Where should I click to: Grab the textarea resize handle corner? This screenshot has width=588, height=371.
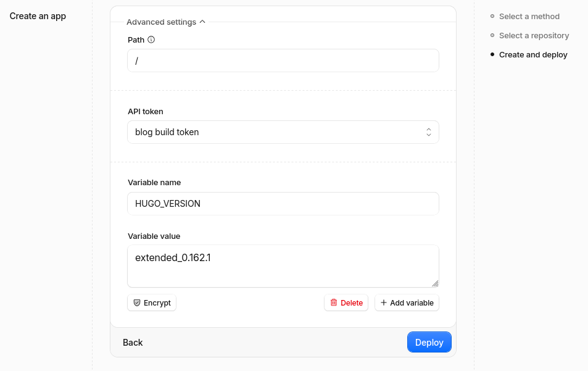(x=435, y=283)
